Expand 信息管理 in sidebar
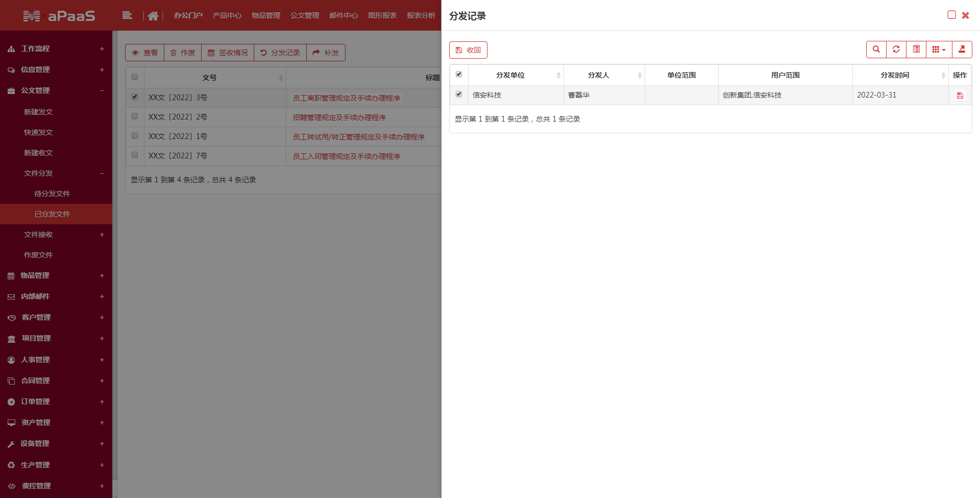The height and width of the screenshot is (498, 980). pos(56,69)
